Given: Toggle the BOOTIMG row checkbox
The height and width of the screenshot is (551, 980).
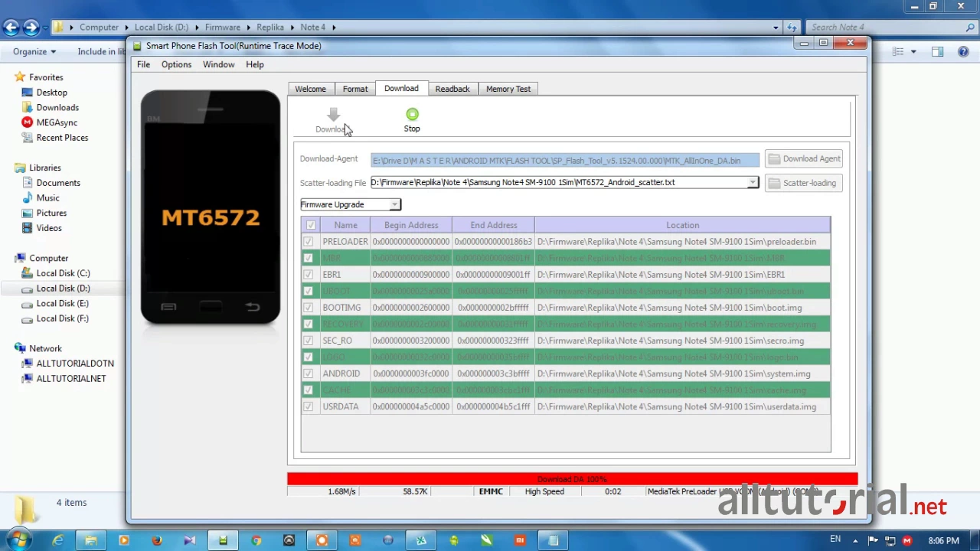Looking at the screenshot, I should coord(308,308).
